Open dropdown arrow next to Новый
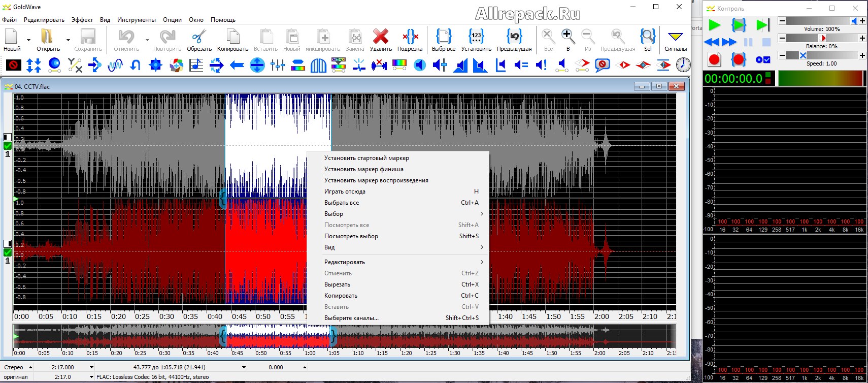The height and width of the screenshot is (383, 868). [28, 40]
